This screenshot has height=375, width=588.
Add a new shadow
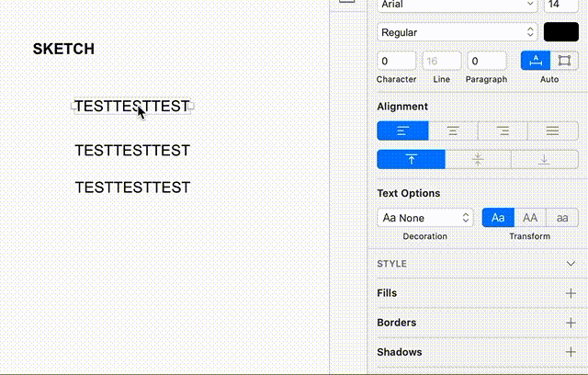(571, 352)
